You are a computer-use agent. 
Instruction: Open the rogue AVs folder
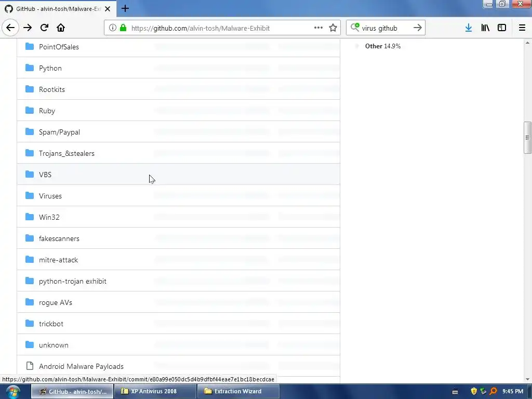point(56,303)
